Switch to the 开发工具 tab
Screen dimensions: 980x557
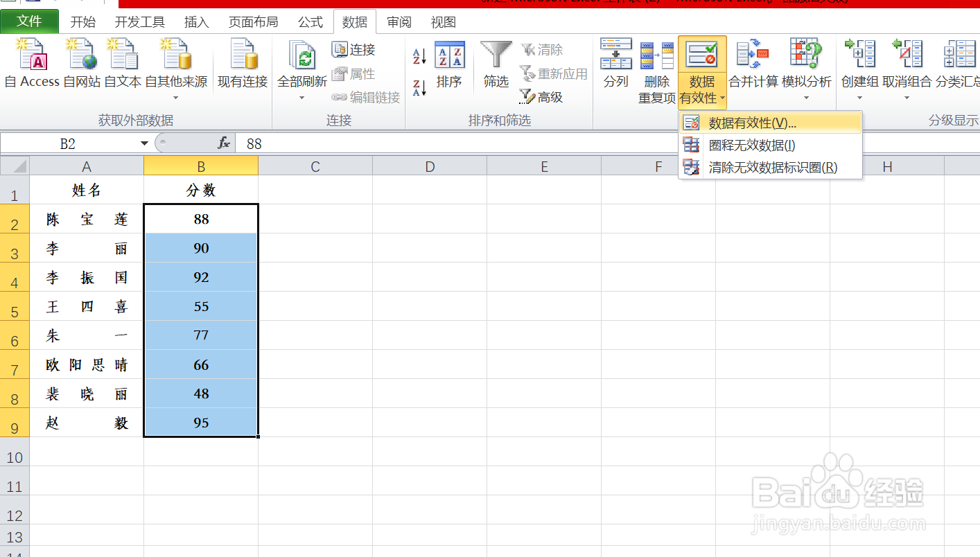pyautogui.click(x=139, y=22)
